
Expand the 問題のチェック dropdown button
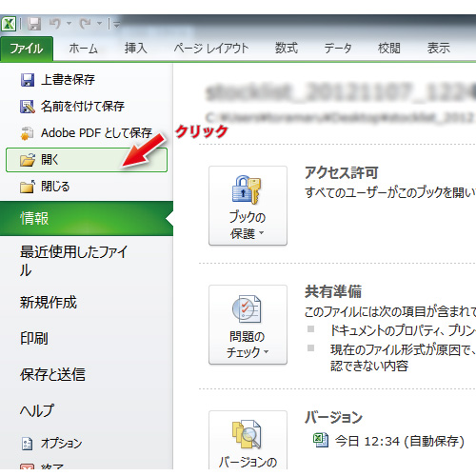pyautogui.click(x=248, y=325)
